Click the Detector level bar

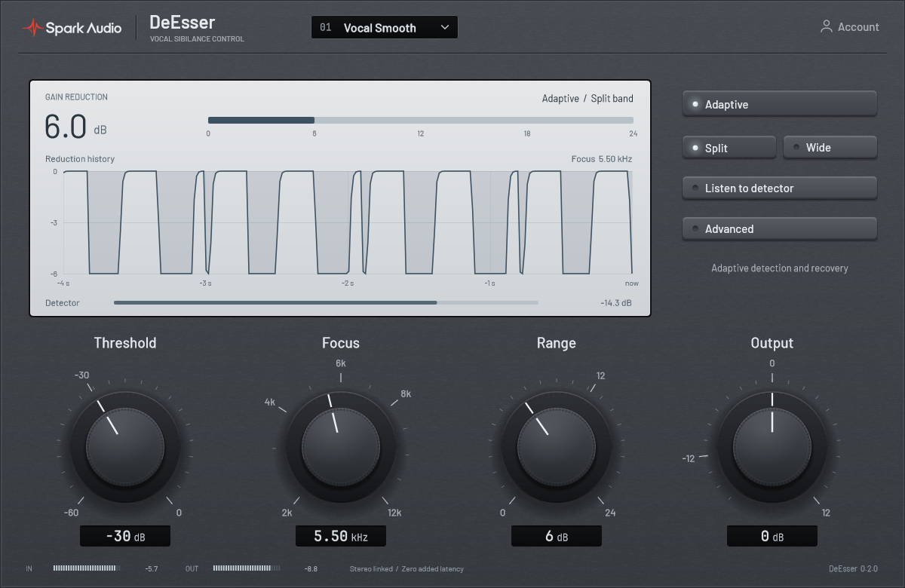[326, 302]
